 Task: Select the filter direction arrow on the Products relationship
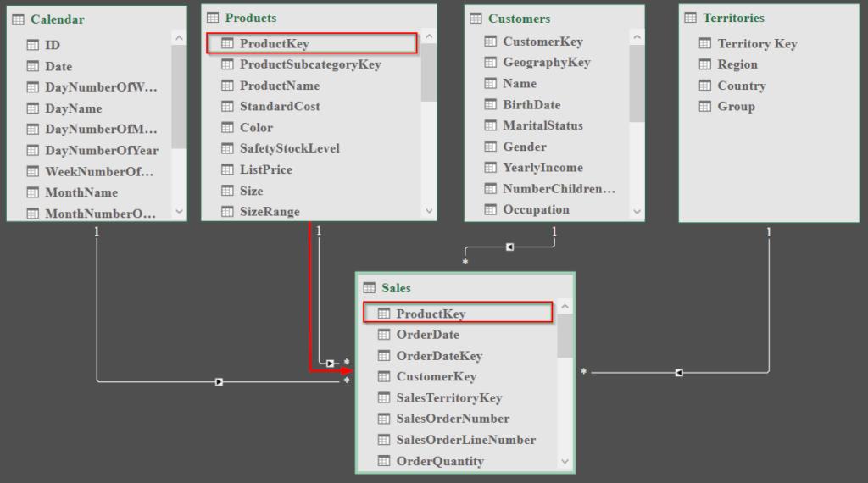[x=331, y=364]
